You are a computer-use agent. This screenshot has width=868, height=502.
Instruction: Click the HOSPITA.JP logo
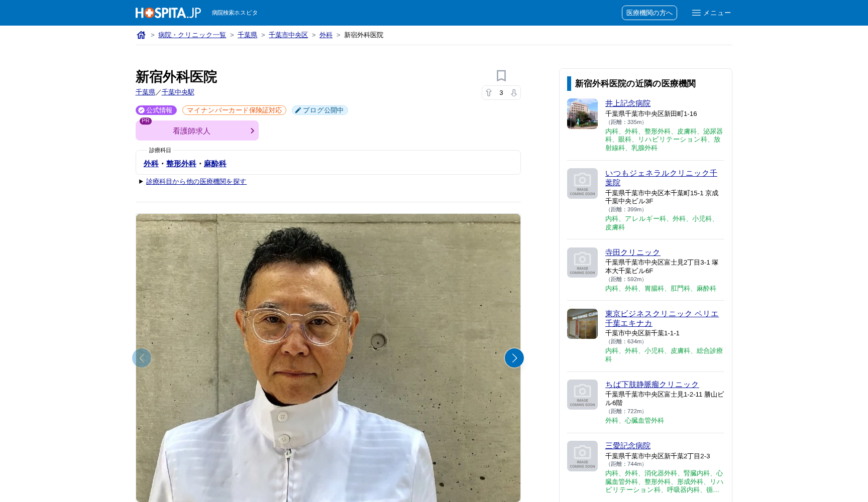click(x=168, y=13)
